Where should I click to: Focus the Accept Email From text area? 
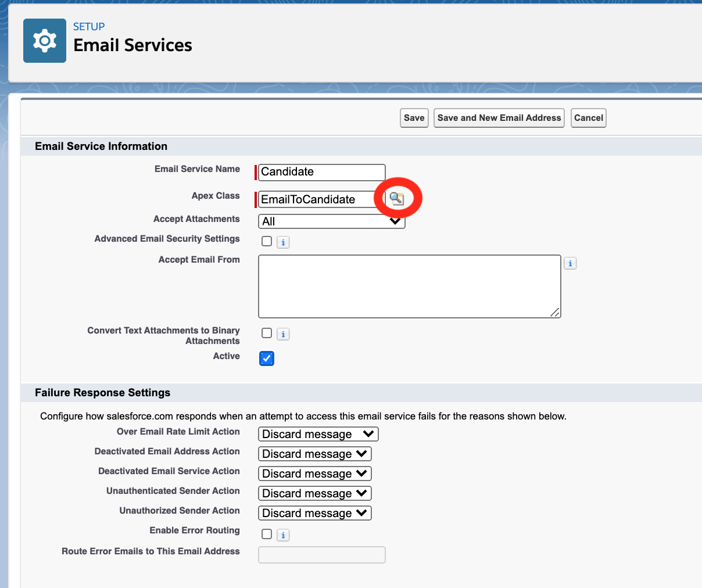click(409, 286)
